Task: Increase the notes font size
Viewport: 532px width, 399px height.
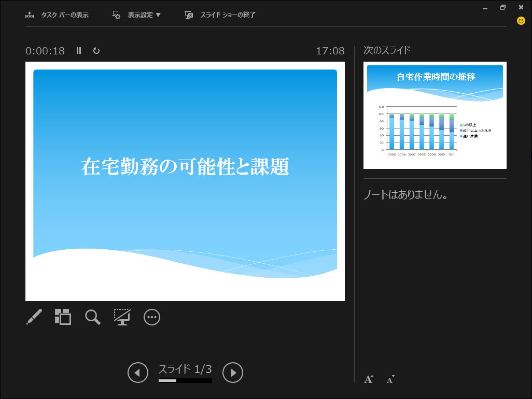Action: coord(368,379)
